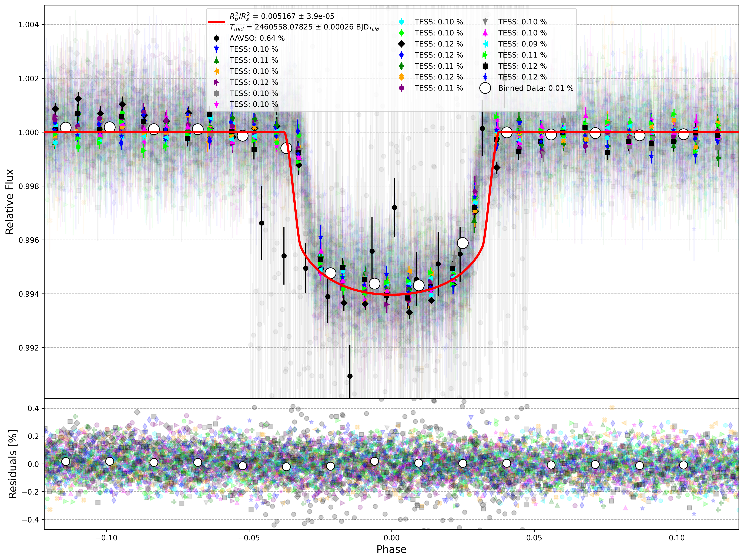Click the 1.004 flux tick label
Screen dimensions: 744x560
[x=29, y=25]
